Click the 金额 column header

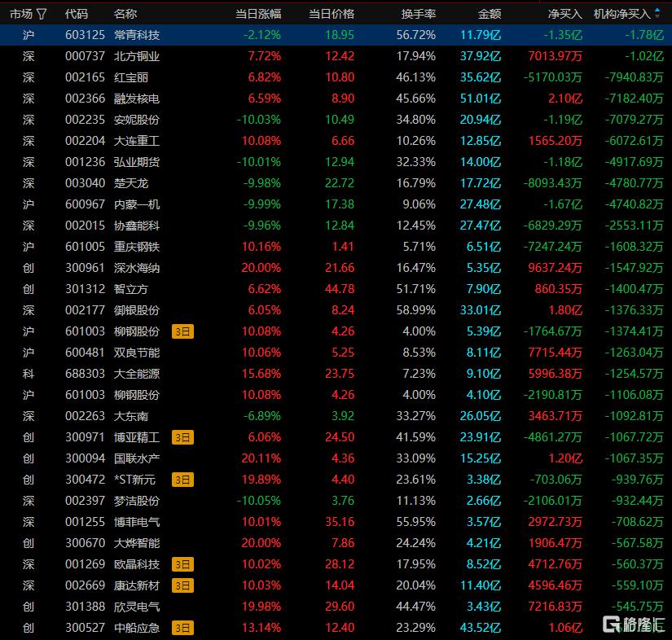(489, 14)
